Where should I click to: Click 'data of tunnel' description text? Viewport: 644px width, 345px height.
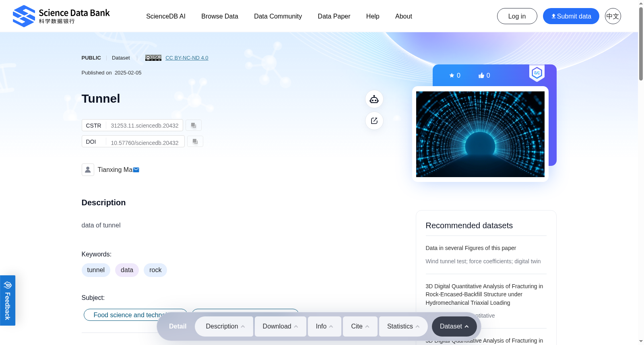click(x=101, y=225)
